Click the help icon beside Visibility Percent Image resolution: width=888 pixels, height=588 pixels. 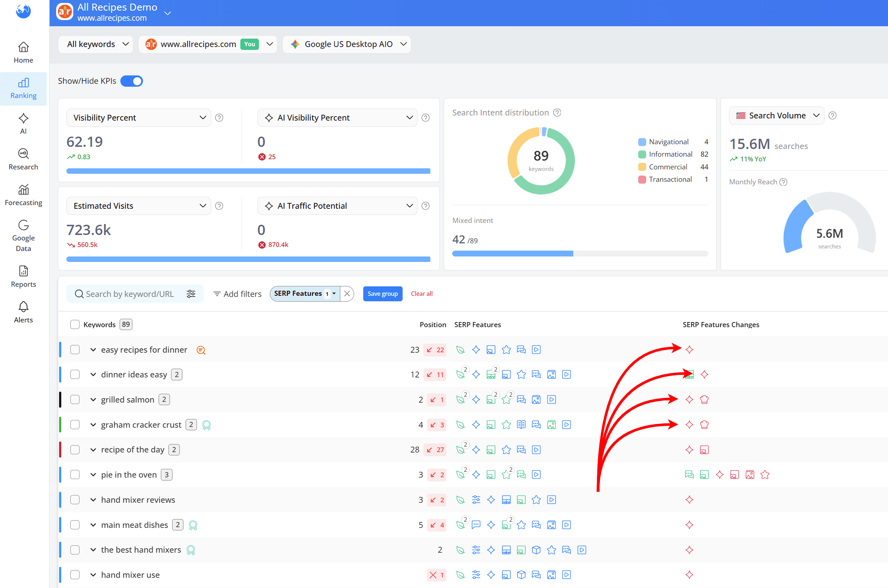[x=219, y=118]
